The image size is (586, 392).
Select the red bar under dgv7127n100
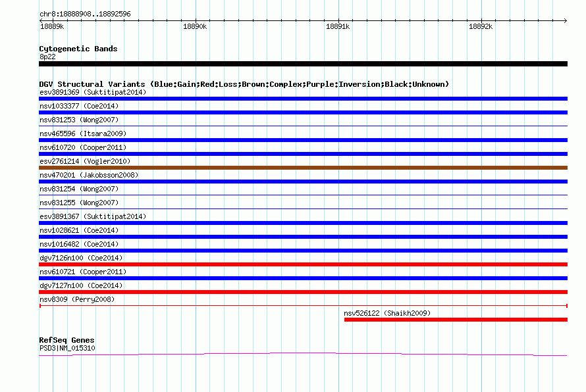click(x=303, y=292)
